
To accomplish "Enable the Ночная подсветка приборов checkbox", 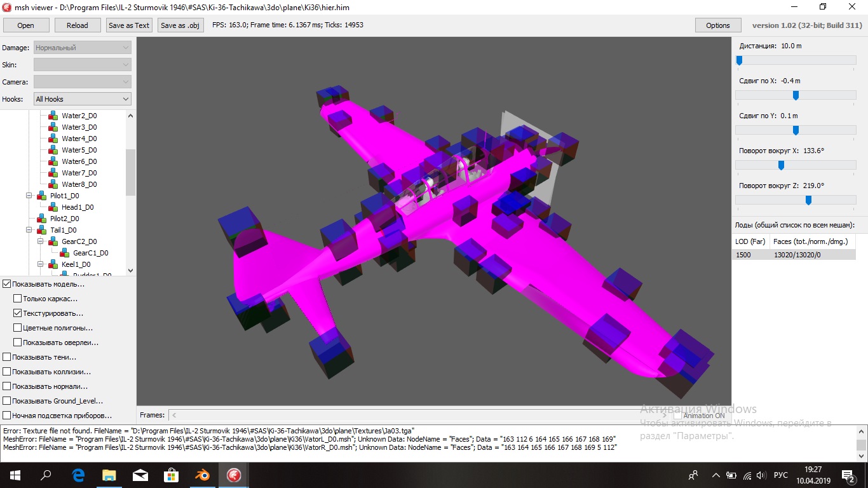I will tap(7, 416).
